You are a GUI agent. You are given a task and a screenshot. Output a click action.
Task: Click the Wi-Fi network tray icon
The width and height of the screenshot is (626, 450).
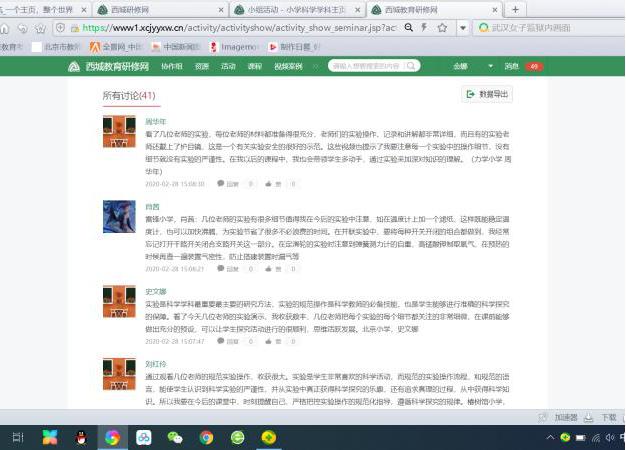[596, 438]
